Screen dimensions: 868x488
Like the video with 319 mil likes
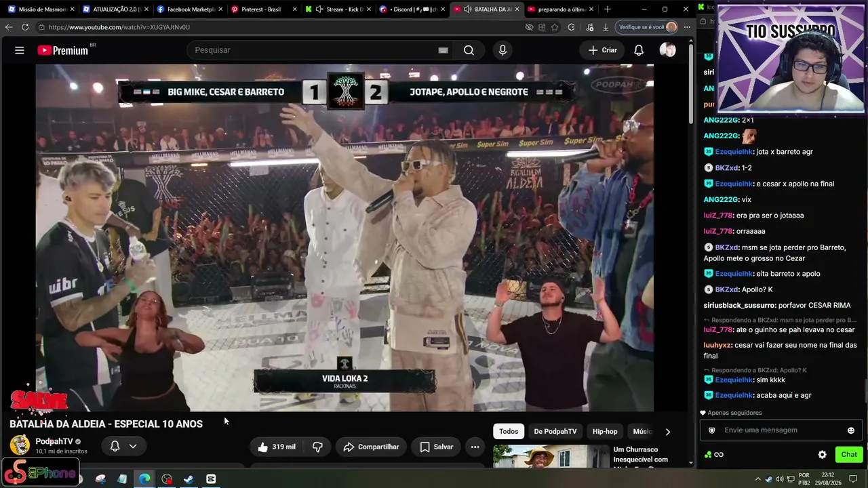(x=276, y=447)
